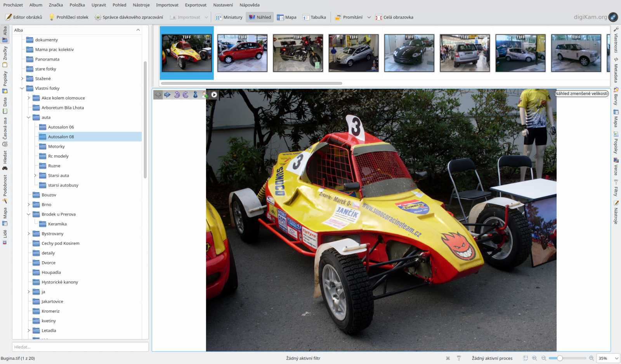This screenshot has width=621, height=364.
Task: Open the Značky tab in the left sidebar
Action: point(5,57)
